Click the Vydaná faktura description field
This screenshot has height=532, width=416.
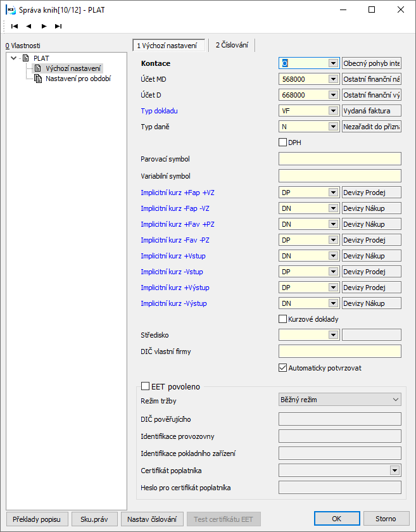(372, 111)
